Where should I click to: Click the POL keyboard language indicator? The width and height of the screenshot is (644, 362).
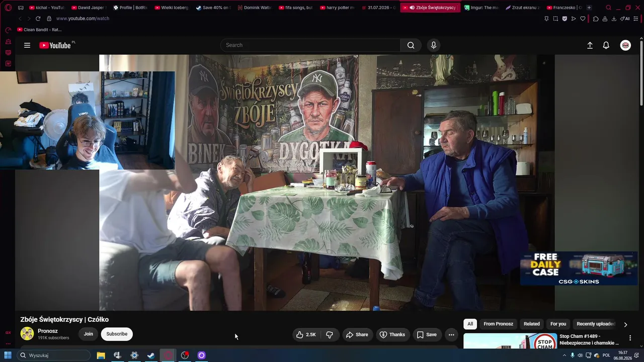[606, 355]
